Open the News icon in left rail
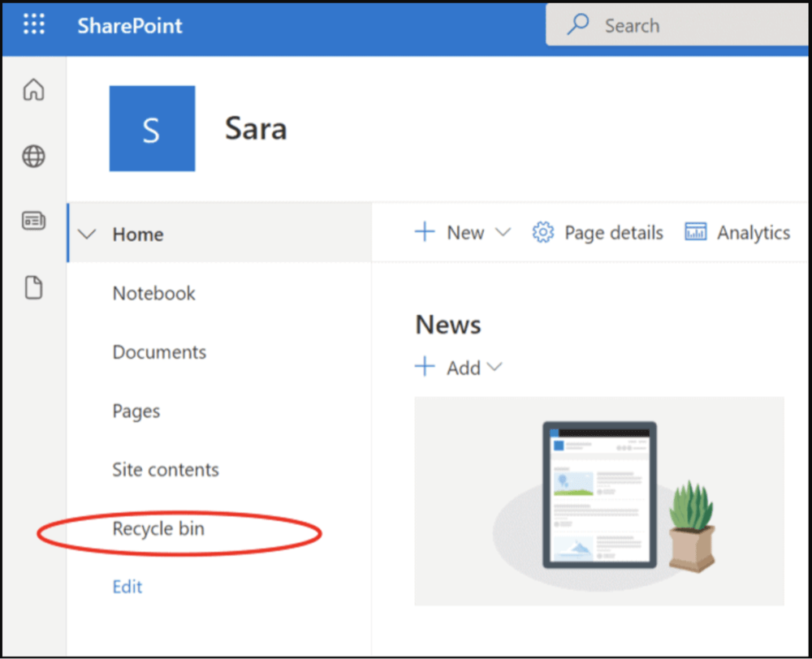The image size is (812, 659). [x=33, y=221]
